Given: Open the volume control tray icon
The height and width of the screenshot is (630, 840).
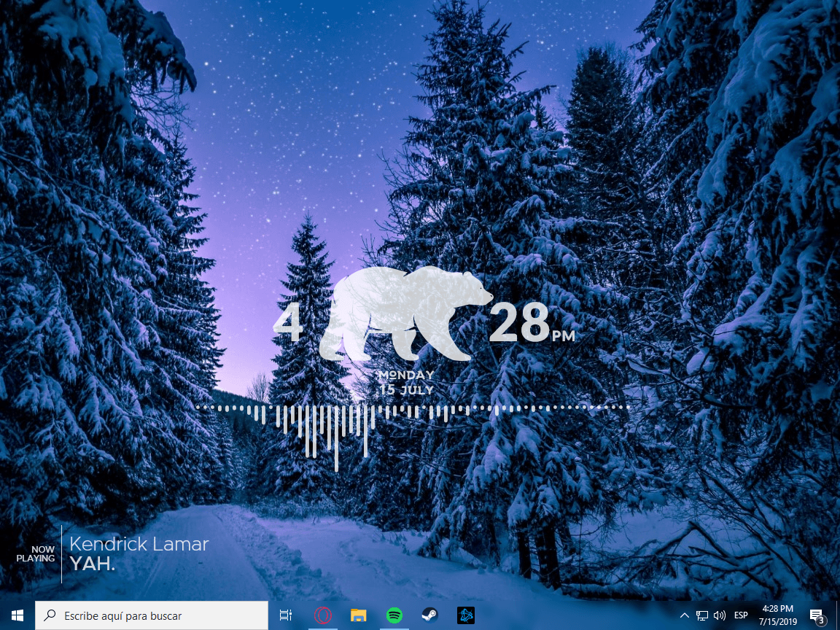Looking at the screenshot, I should (720, 615).
